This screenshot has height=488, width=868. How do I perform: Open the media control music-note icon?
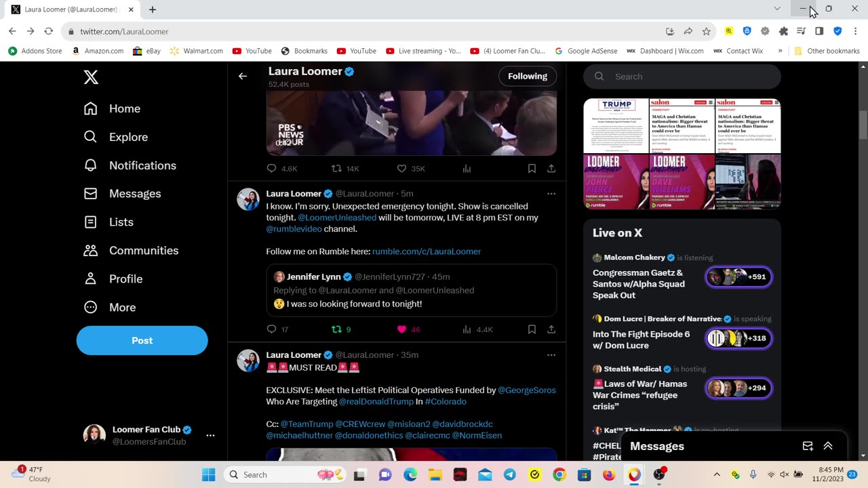[801, 31]
